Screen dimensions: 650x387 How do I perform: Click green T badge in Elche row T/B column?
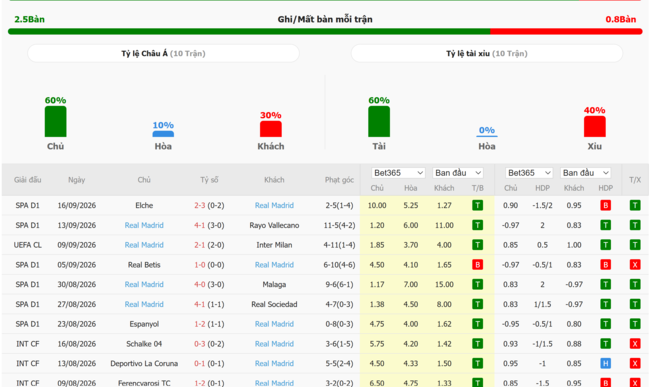(477, 205)
